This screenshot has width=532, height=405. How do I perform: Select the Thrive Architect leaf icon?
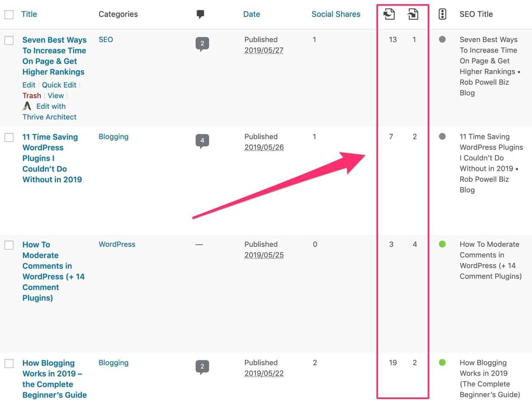[x=26, y=106]
